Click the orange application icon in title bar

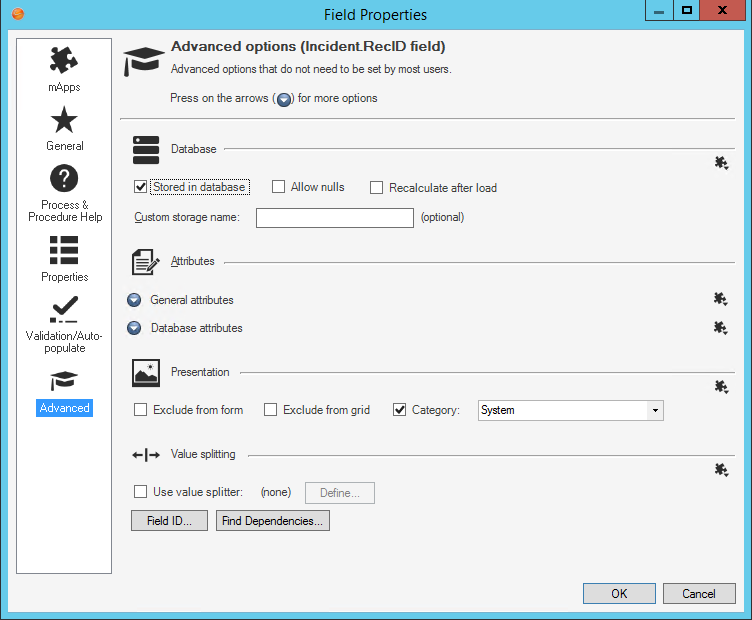click(x=18, y=14)
